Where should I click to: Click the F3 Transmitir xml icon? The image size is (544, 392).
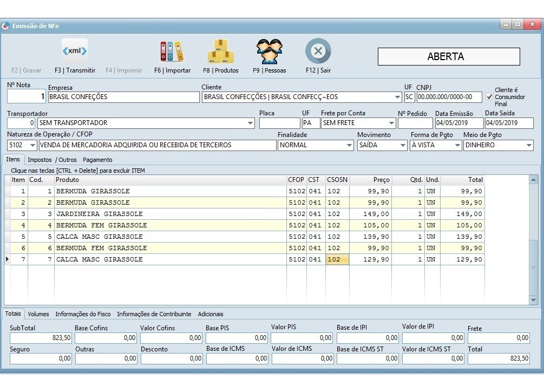coord(75,51)
